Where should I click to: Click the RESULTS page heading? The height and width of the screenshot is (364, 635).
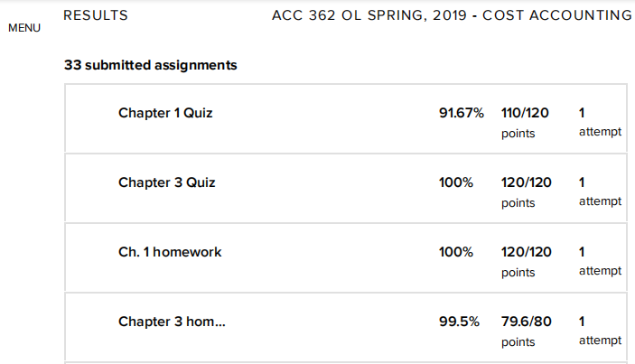pos(96,15)
